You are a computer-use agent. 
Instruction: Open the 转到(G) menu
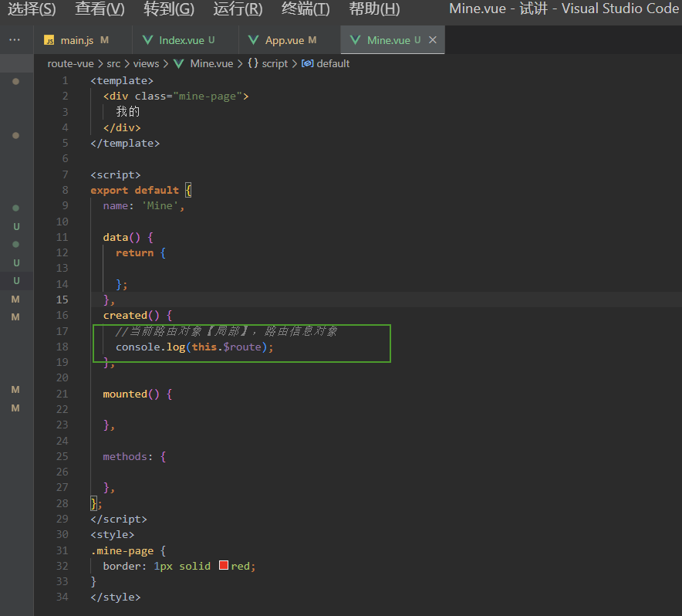(x=169, y=8)
